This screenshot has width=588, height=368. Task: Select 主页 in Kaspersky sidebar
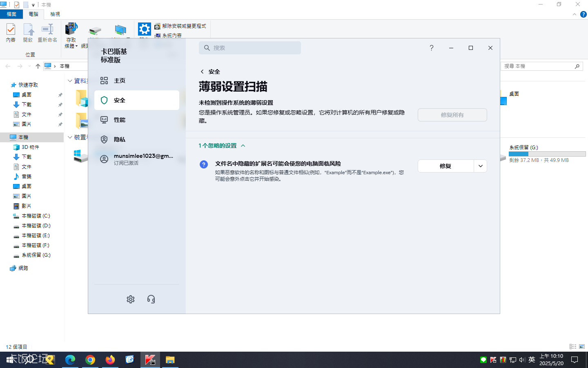click(x=137, y=81)
